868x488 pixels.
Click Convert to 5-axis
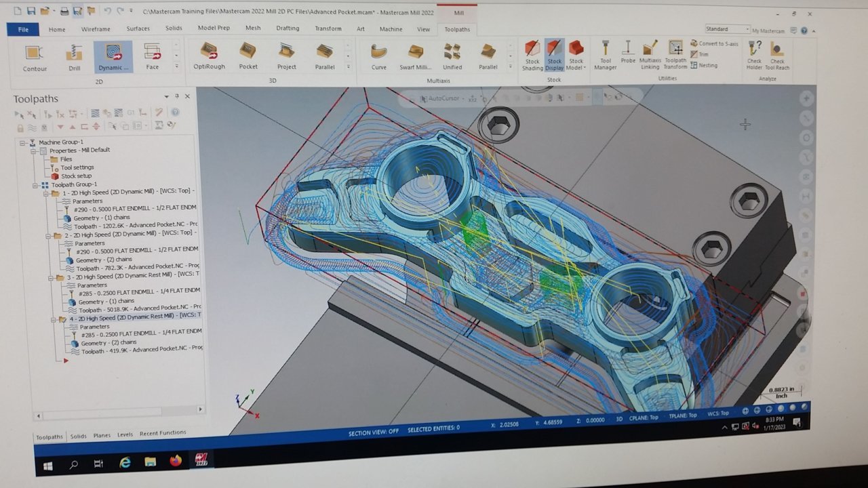click(714, 43)
